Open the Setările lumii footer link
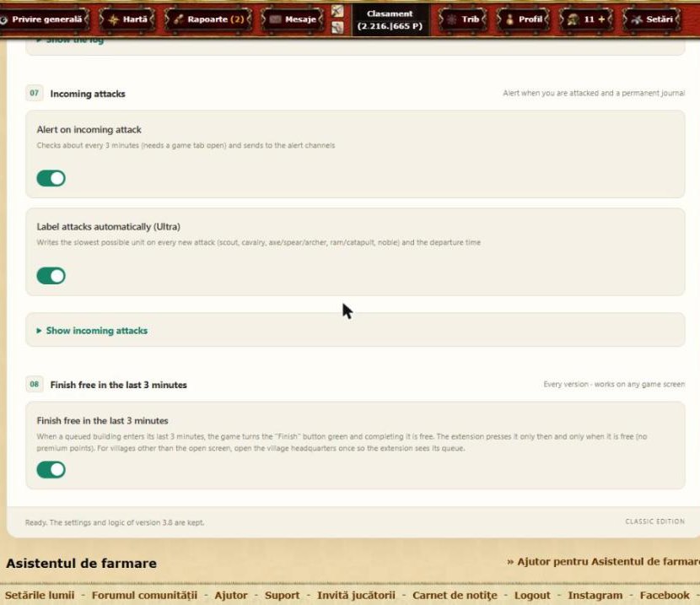Viewport: 700px width, 605px height. tap(40, 595)
